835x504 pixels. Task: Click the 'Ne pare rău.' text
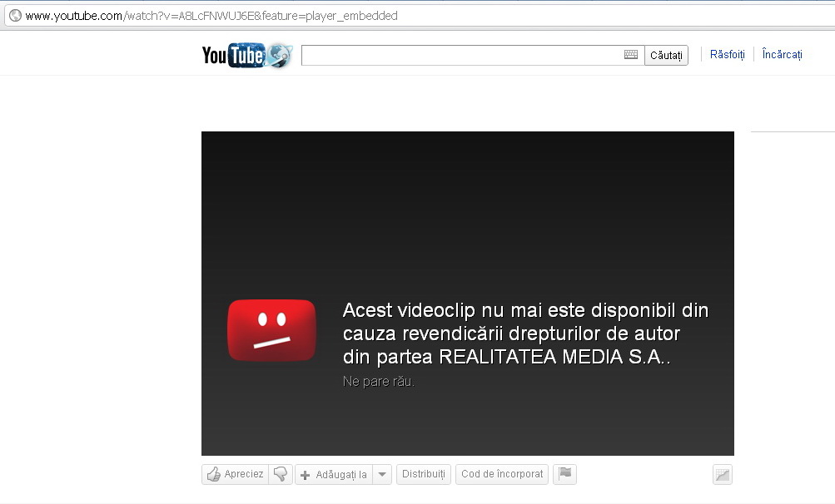(378, 382)
